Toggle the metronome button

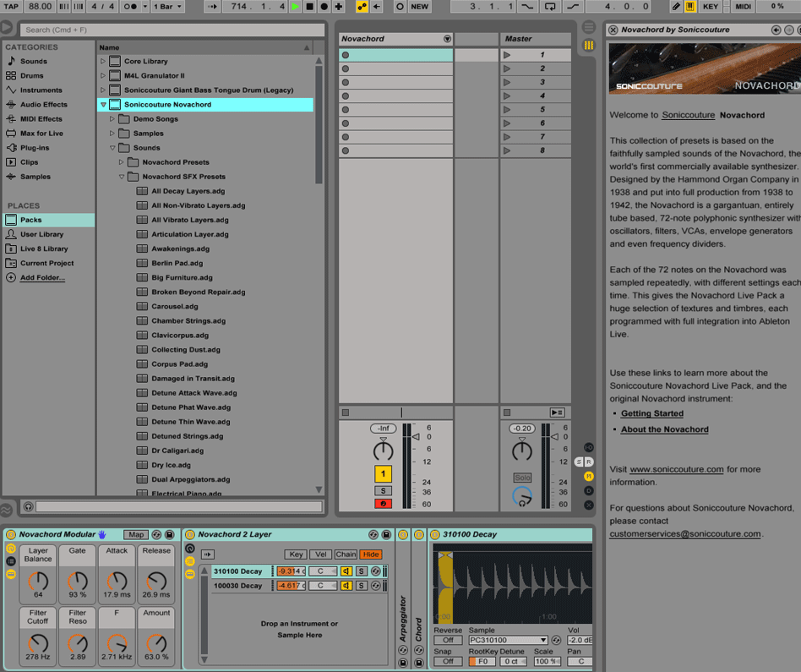click(130, 7)
